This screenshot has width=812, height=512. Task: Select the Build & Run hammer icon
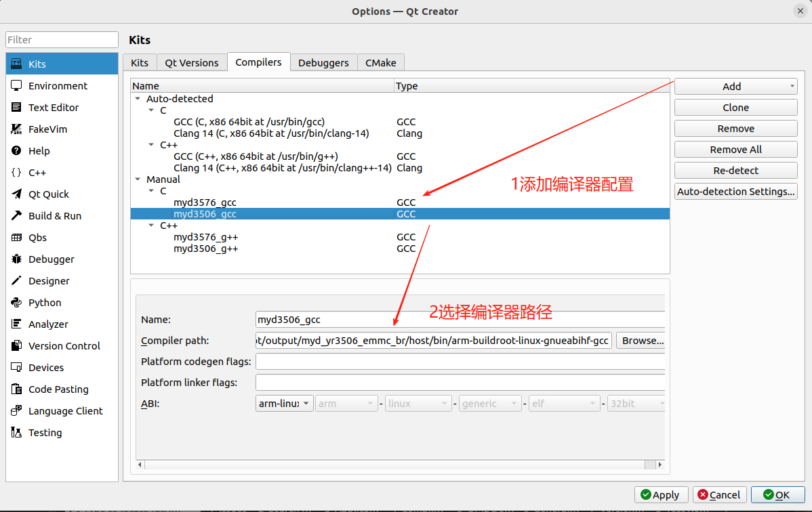(16, 215)
